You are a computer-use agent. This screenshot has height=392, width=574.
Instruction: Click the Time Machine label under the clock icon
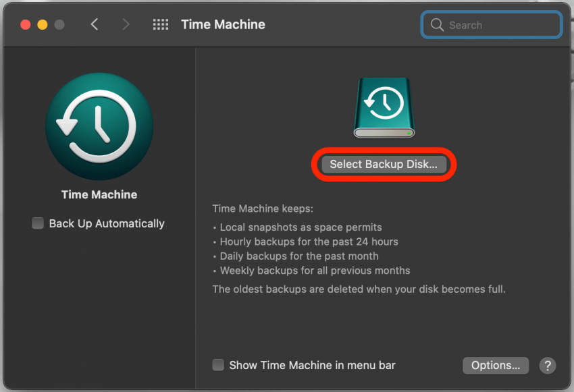[99, 194]
